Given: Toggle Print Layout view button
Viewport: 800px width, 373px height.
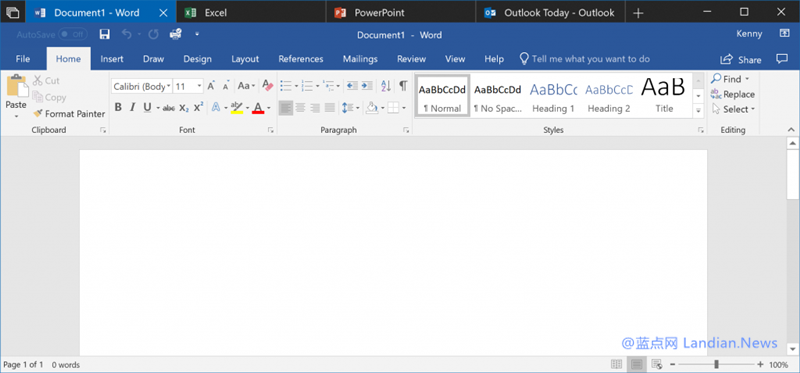Looking at the screenshot, I should pyautogui.click(x=636, y=364).
